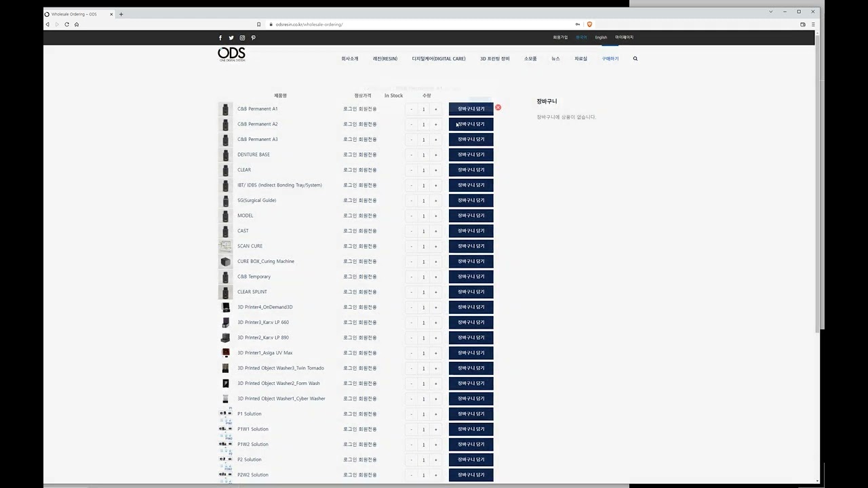Open the 회사소개 menu

(x=350, y=58)
